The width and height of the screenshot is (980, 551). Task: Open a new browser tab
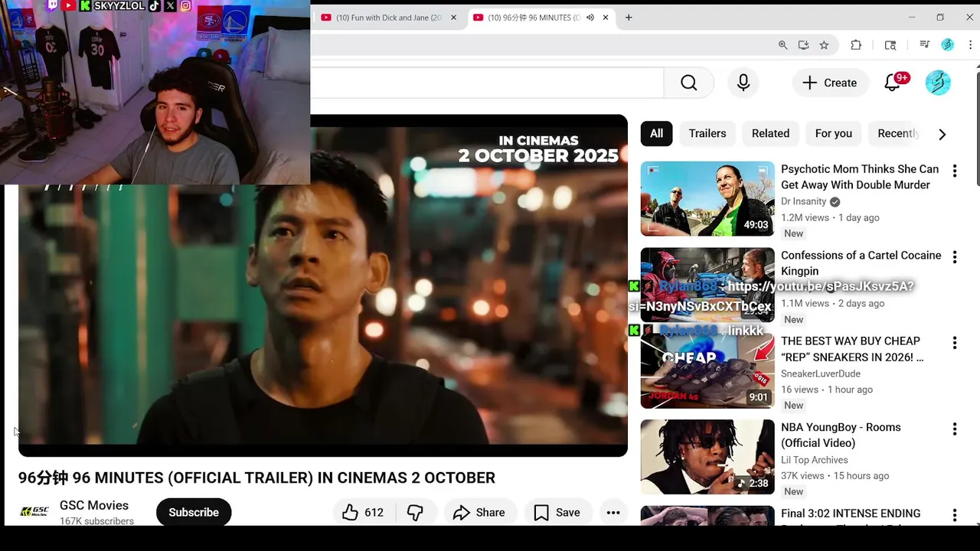click(x=629, y=18)
